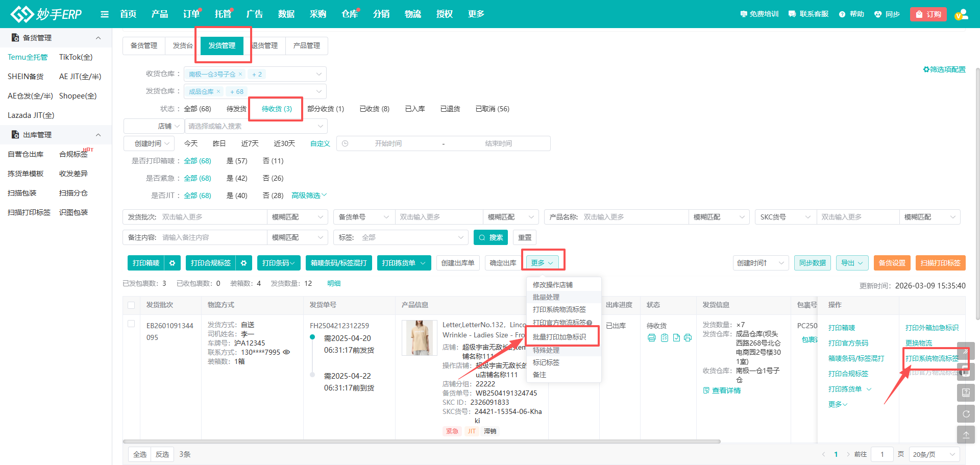This screenshot has width=980, height=465.
Task: Click the 重置 reset button
Action: (x=525, y=237)
